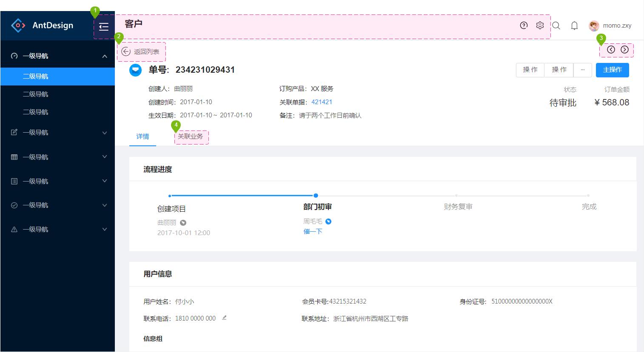Click the 部门初审 progress step dot
644x352 pixels.
pos(316,196)
